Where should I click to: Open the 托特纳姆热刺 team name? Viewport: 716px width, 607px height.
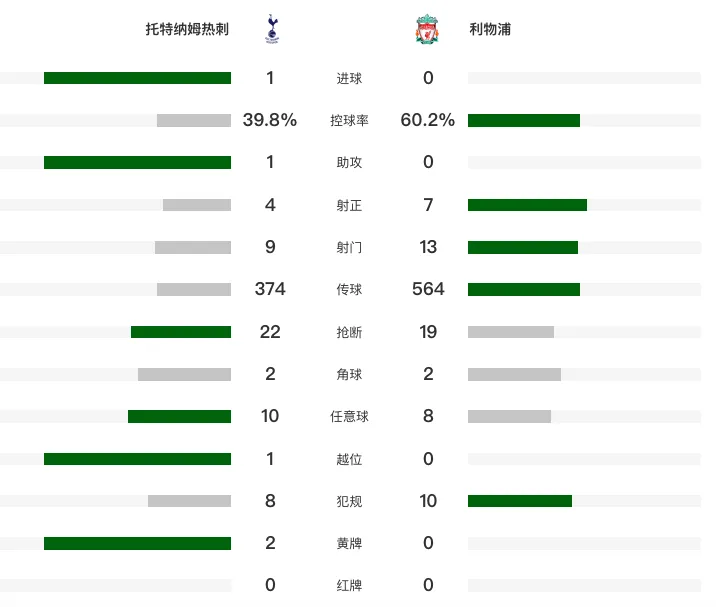tap(187, 29)
